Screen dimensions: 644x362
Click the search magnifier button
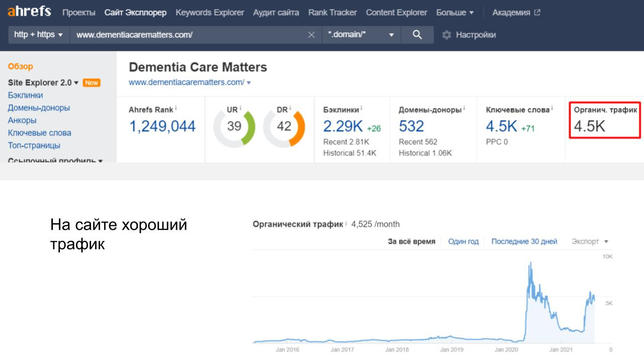pyautogui.click(x=417, y=35)
